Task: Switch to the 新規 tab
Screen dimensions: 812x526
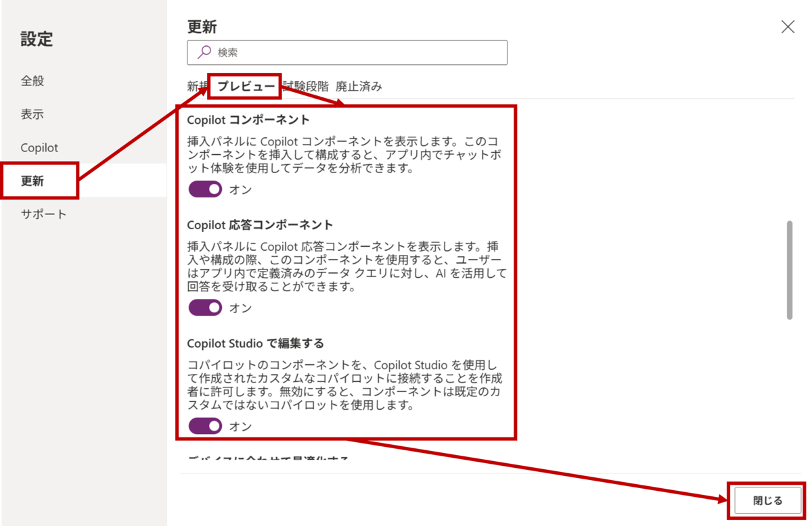Action: (x=198, y=87)
